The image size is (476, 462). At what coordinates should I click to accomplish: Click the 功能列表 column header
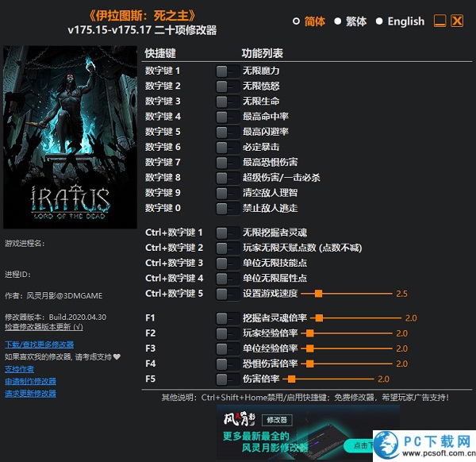click(x=263, y=53)
